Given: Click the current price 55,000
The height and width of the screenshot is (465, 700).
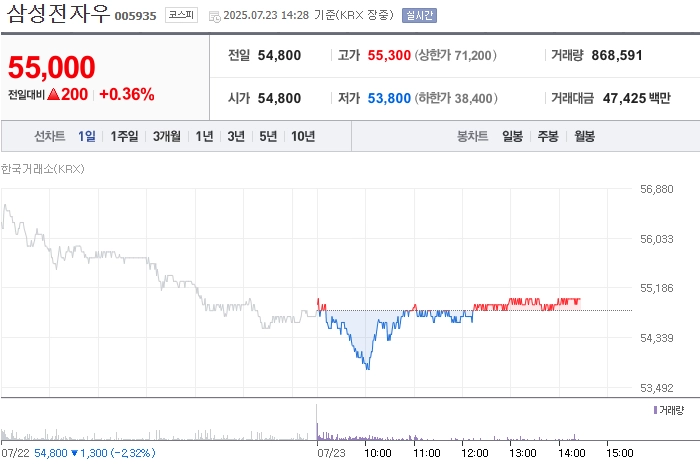Looking at the screenshot, I should click(52, 67).
